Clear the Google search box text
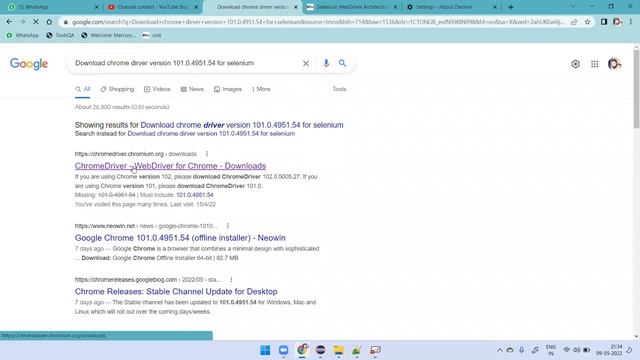640x360 pixels. pos(306,63)
